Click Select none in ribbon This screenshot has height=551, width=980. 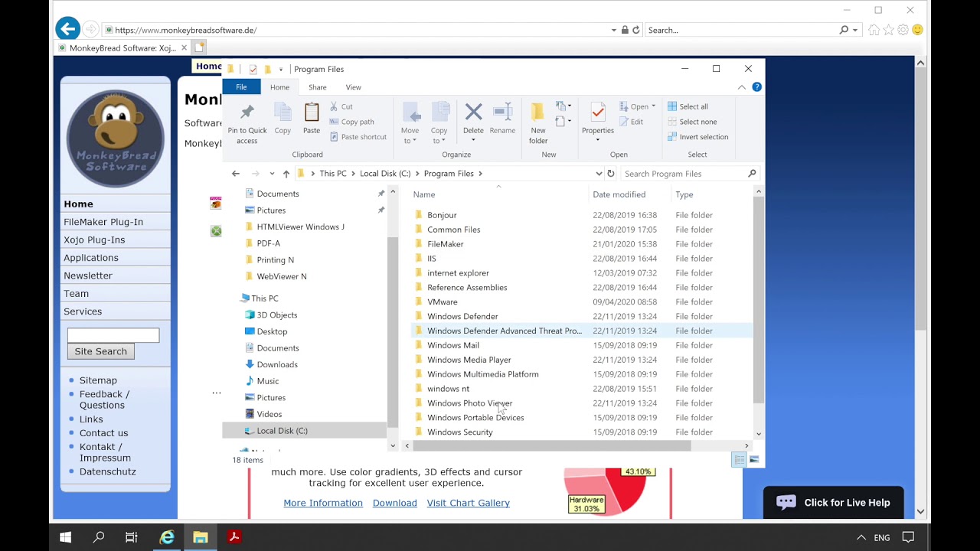tap(692, 122)
